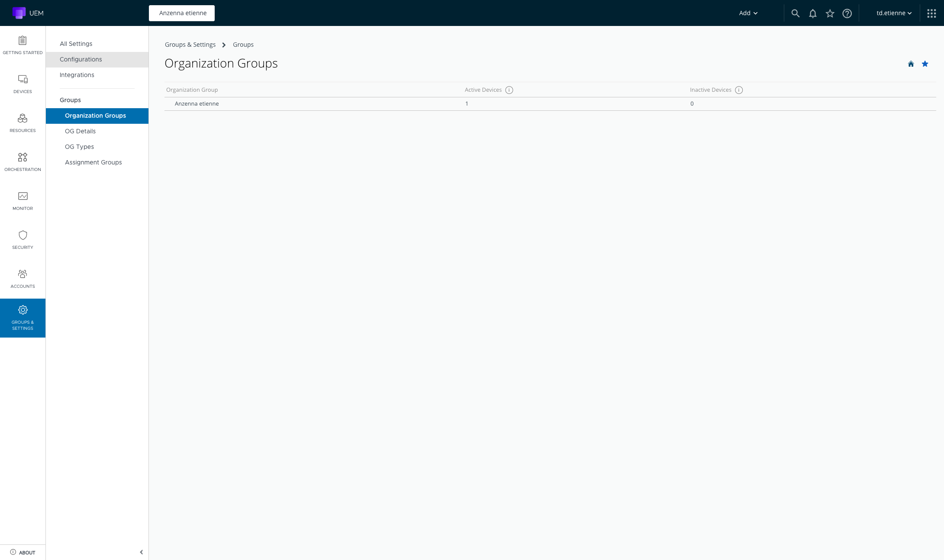Collapse the secondary navigation panel

click(x=141, y=552)
